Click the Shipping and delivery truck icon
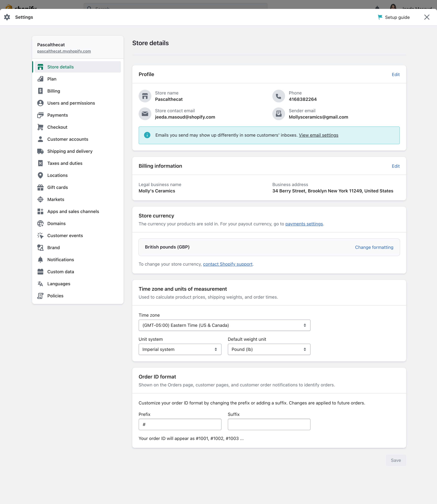The image size is (437, 504). 40,151
